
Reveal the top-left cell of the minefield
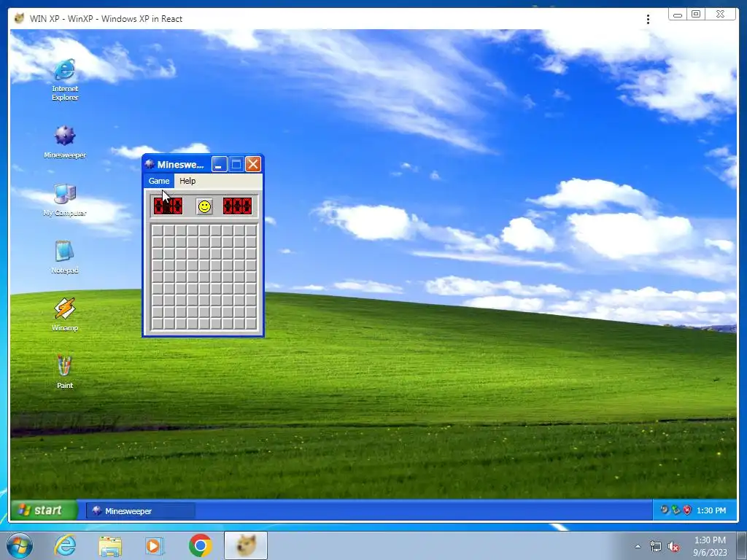click(x=158, y=230)
